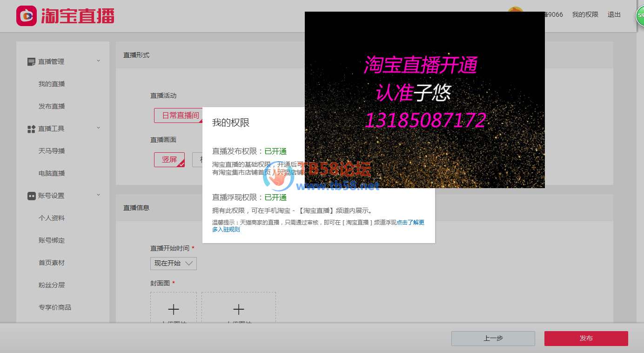This screenshot has width=644, height=353.
Task: Collapse the 账号设置 section chevron
Action: [98, 195]
